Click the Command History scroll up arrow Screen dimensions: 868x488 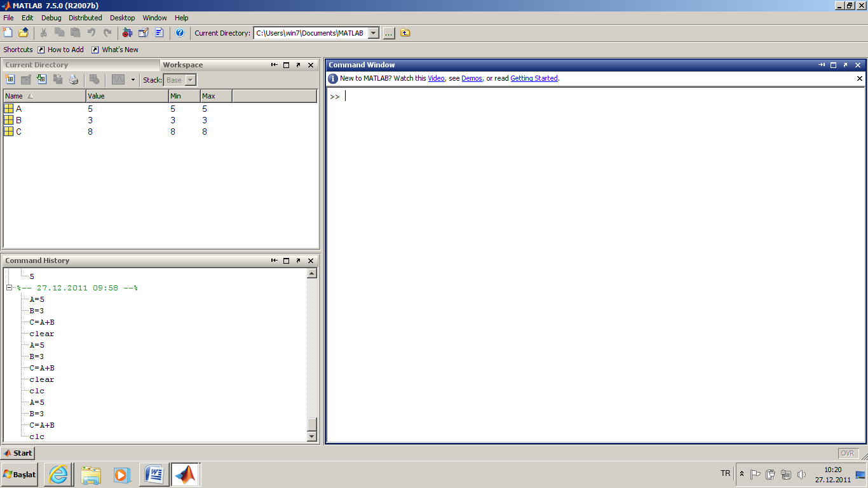[x=311, y=273]
